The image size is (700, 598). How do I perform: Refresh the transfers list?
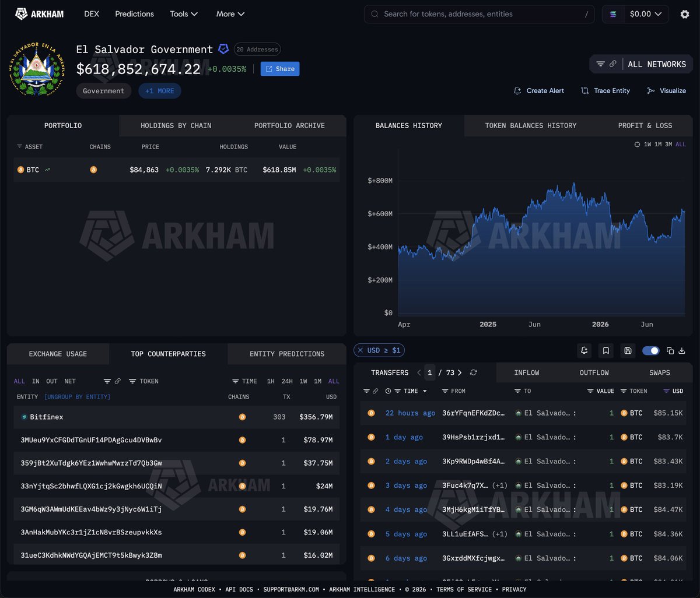pyautogui.click(x=473, y=372)
